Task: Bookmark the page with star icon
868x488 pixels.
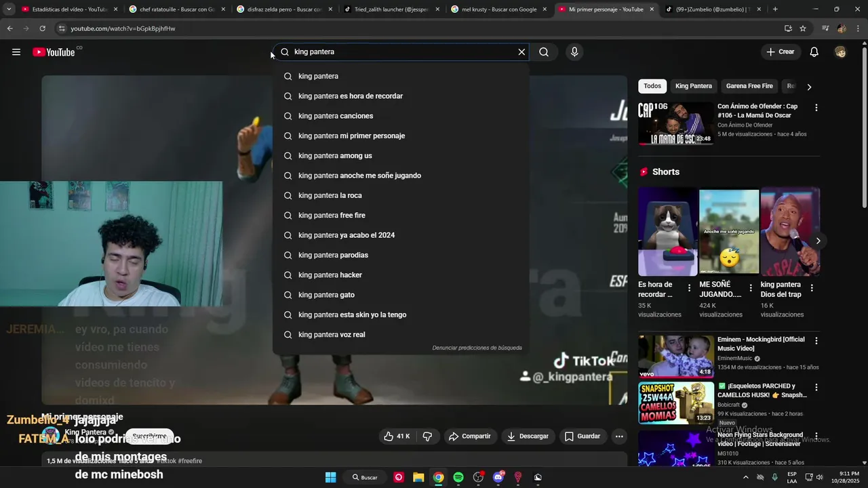Action: [803, 28]
